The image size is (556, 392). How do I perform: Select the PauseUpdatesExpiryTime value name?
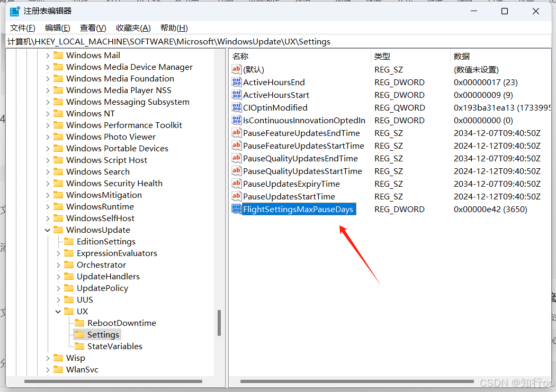(x=291, y=184)
